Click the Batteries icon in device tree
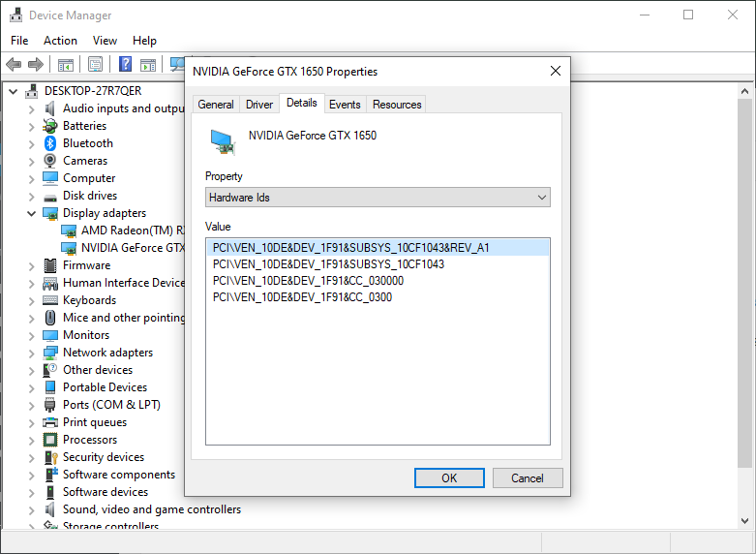Screen dimensions: 756x554 (x=50, y=126)
